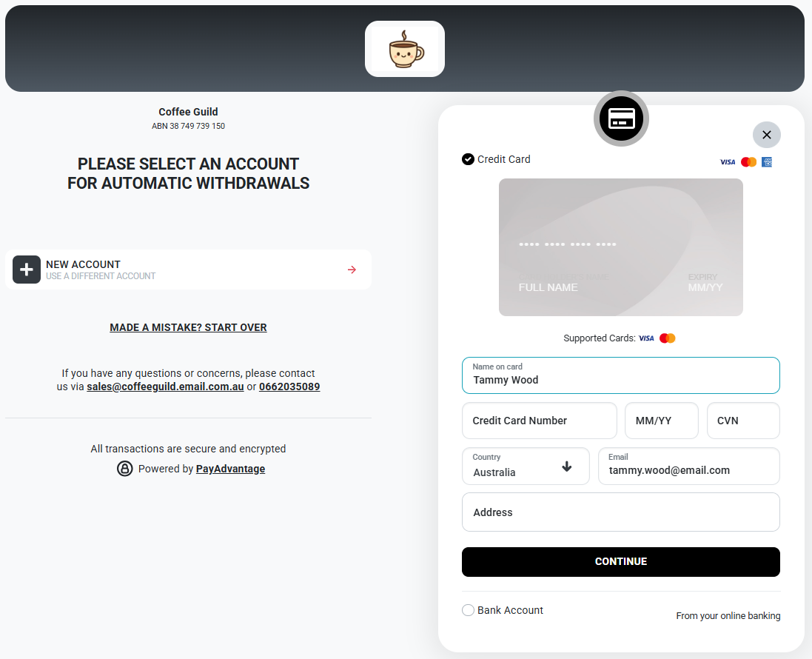Click the Mastercard logo under Supported Cards
The width and height of the screenshot is (812, 659).
click(667, 338)
